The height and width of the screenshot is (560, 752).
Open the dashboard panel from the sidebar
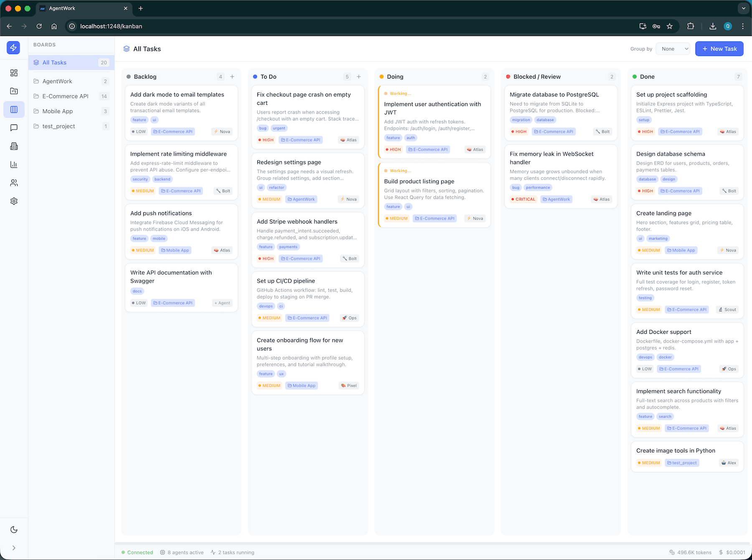14,73
